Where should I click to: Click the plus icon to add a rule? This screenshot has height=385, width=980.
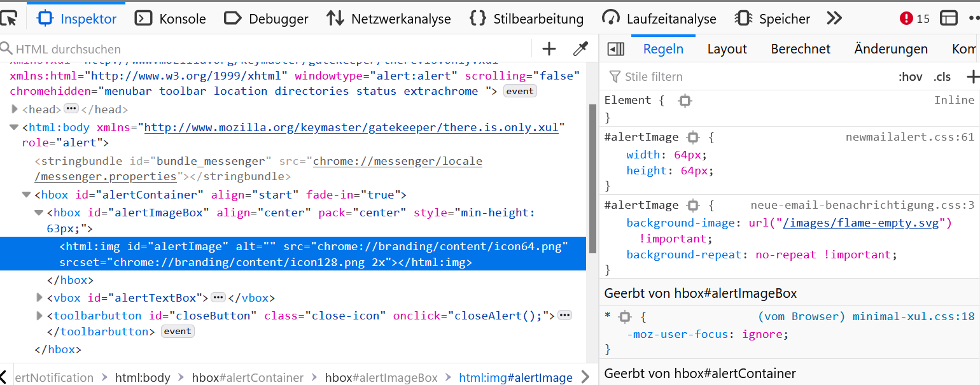click(x=972, y=77)
